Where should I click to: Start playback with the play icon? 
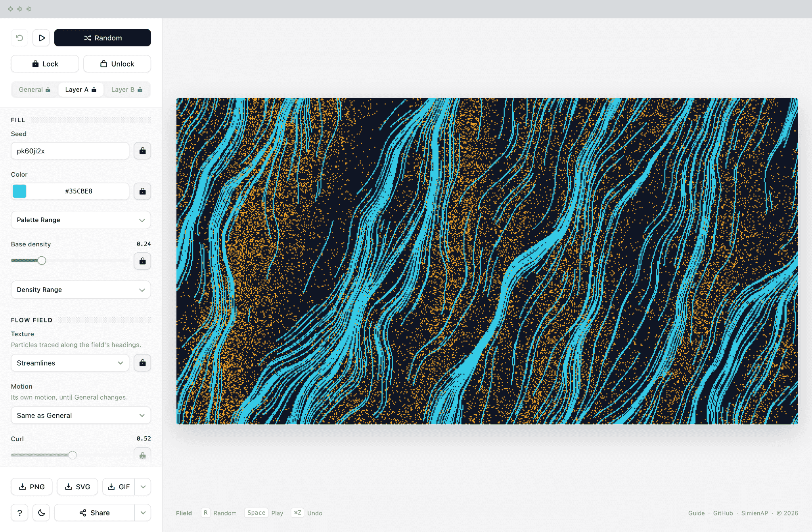tap(41, 38)
